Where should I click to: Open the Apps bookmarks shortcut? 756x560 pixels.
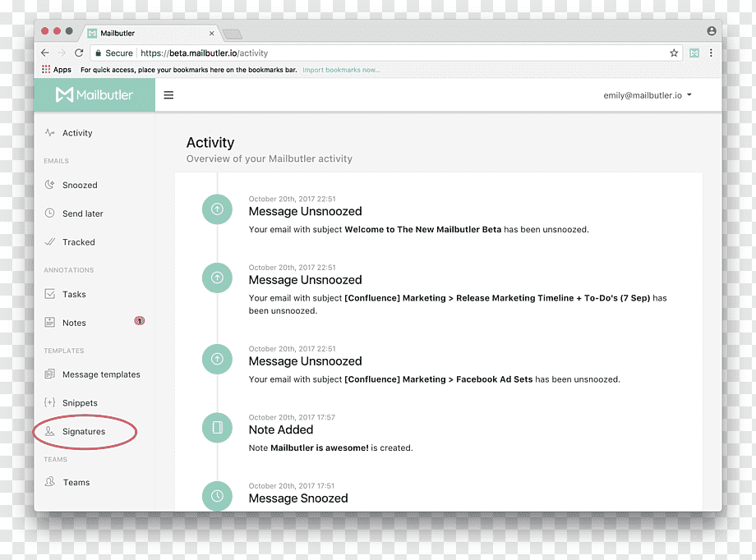57,70
